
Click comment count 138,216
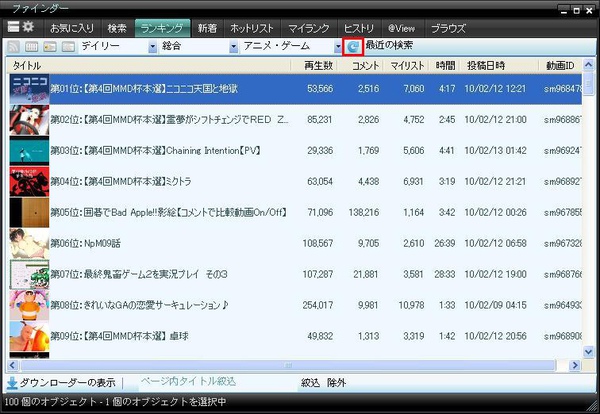pos(364,212)
